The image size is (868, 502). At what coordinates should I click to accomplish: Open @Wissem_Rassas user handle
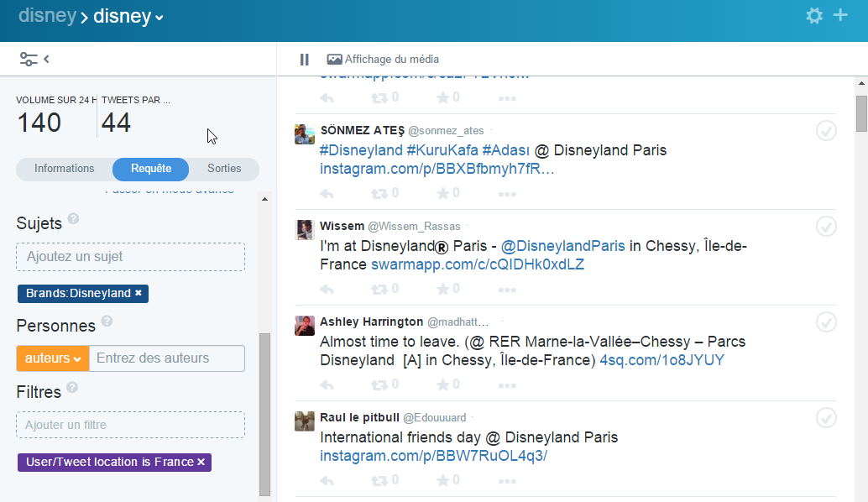pos(414,227)
